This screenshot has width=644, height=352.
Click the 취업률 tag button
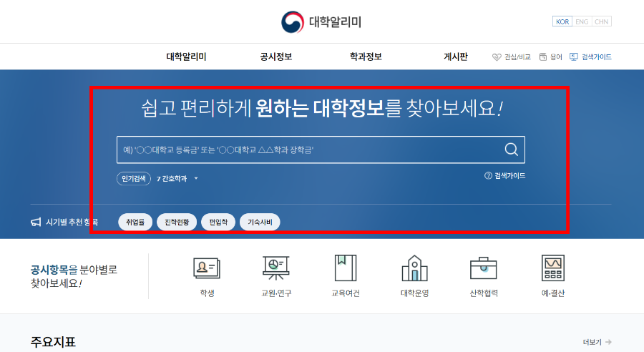click(135, 223)
